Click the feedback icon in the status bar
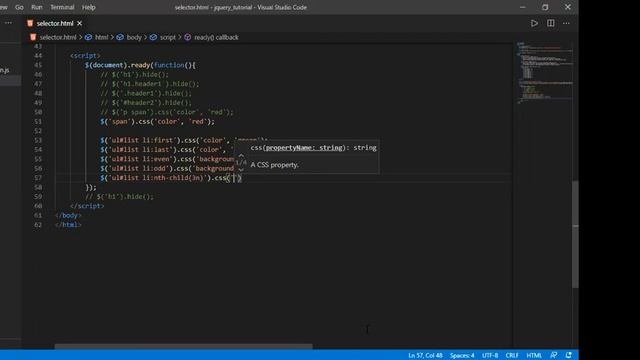Viewport: 640px width, 360px height. pos(553,356)
